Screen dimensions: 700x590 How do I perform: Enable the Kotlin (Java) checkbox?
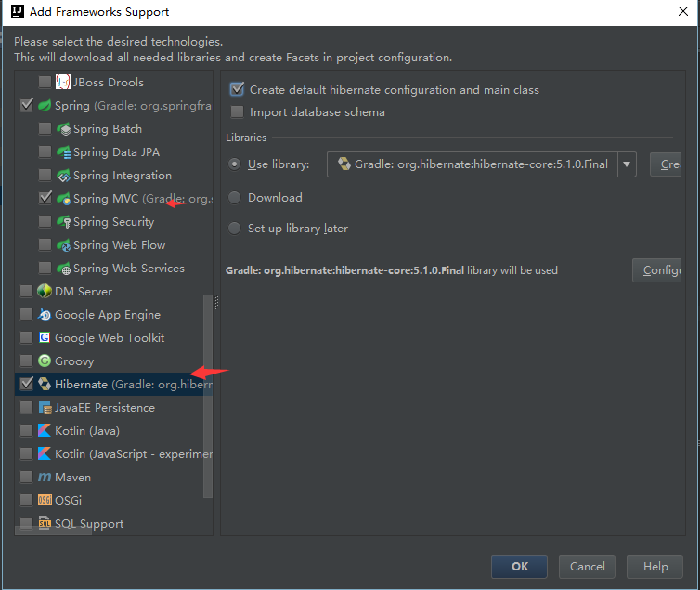(x=27, y=430)
